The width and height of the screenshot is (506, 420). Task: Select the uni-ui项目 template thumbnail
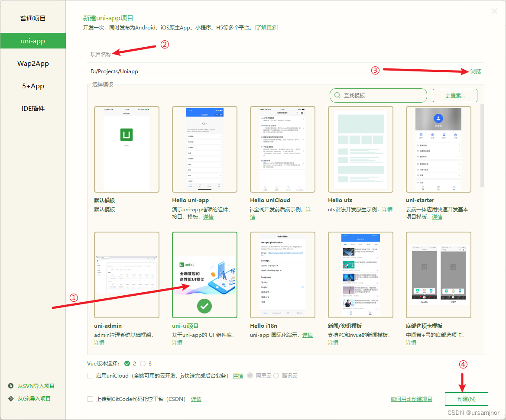coord(204,275)
